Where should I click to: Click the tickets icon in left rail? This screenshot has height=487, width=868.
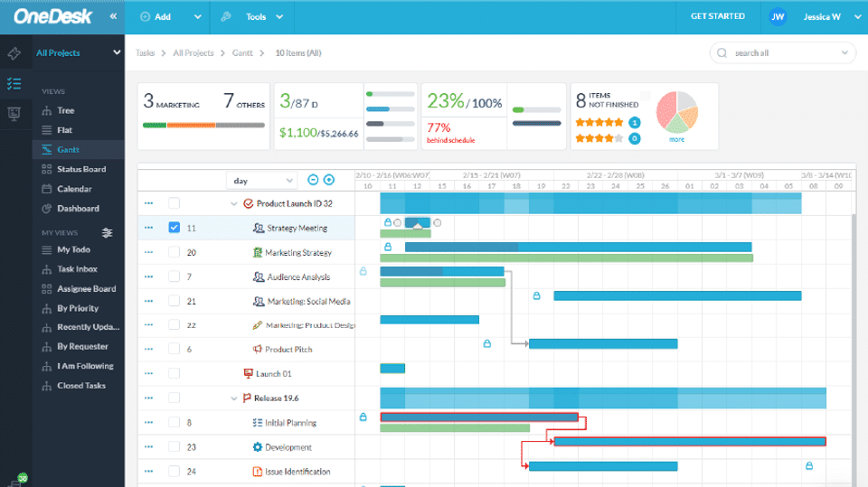coord(14,53)
